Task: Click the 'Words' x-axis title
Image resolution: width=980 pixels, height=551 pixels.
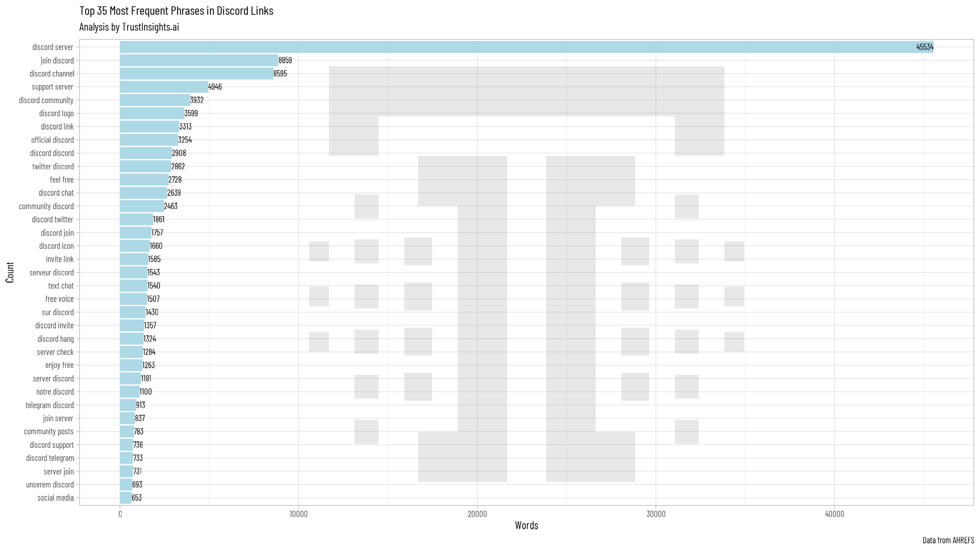Action: pyautogui.click(x=526, y=525)
